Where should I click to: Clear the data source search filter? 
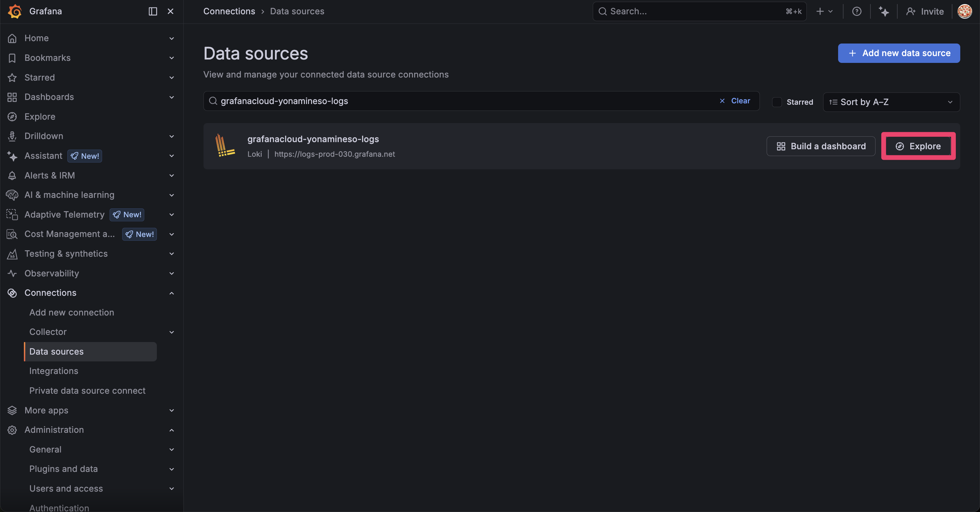[x=735, y=101]
